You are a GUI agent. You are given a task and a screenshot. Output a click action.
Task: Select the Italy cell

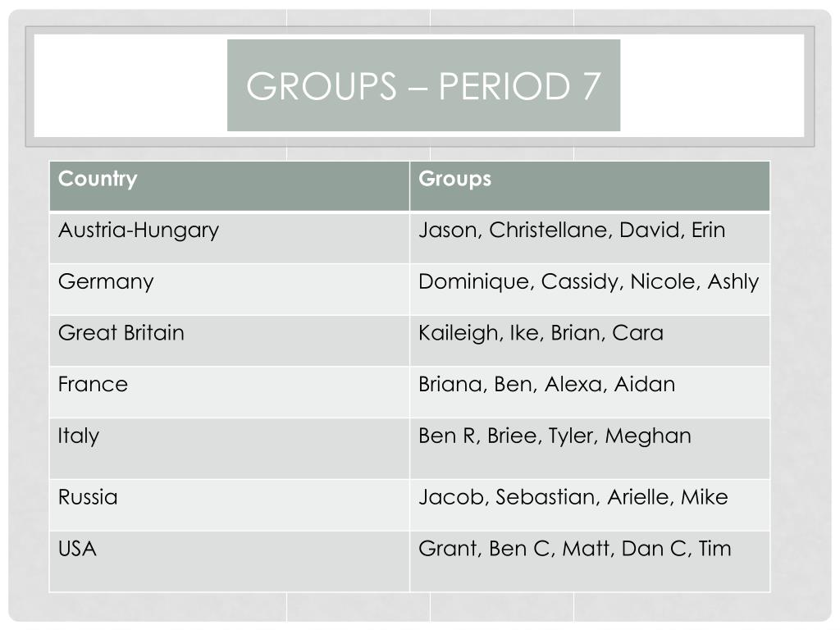point(230,449)
